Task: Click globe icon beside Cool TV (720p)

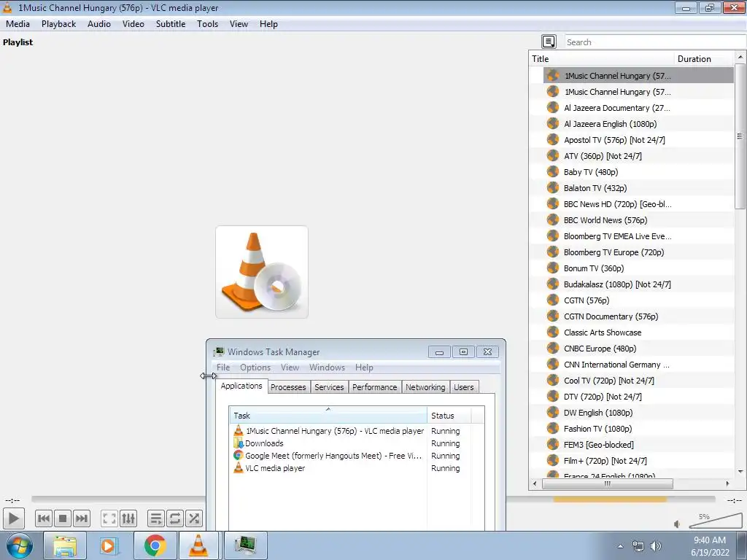Action: (553, 380)
